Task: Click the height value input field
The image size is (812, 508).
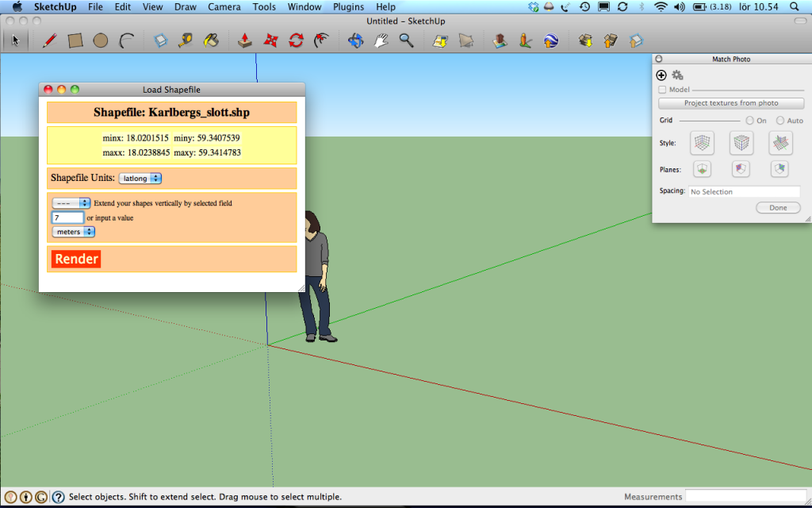Action: point(68,217)
